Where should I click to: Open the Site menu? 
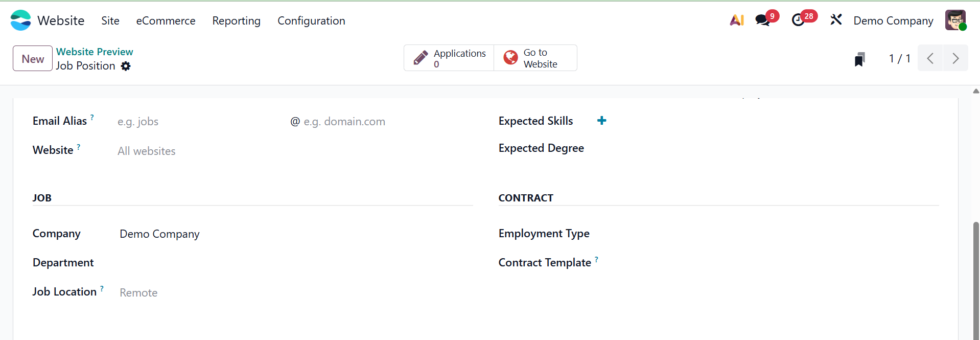click(x=110, y=20)
